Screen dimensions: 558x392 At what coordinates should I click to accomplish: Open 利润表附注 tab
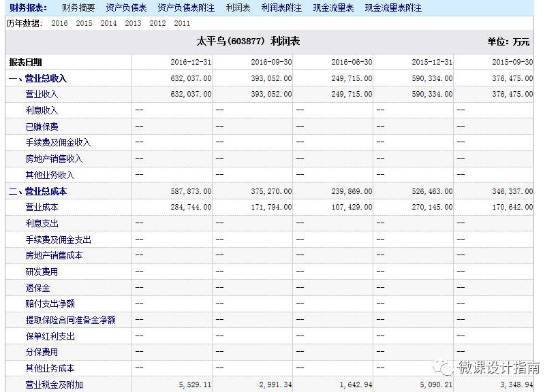(x=281, y=7)
